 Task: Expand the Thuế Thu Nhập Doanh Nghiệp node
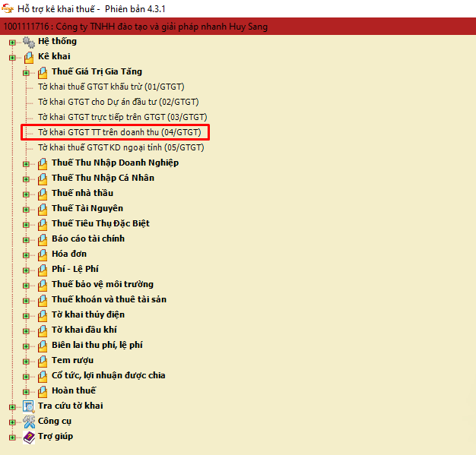(x=26, y=164)
